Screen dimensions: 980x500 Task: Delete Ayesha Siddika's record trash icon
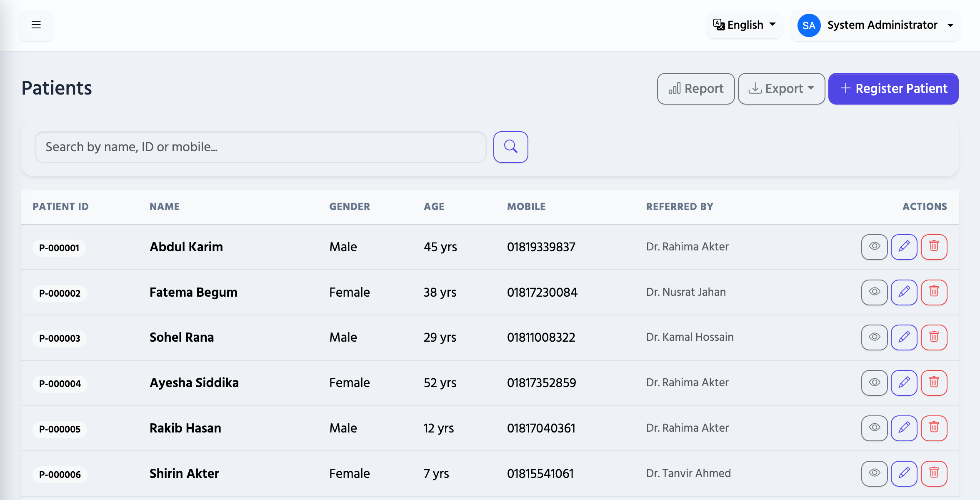click(x=934, y=382)
